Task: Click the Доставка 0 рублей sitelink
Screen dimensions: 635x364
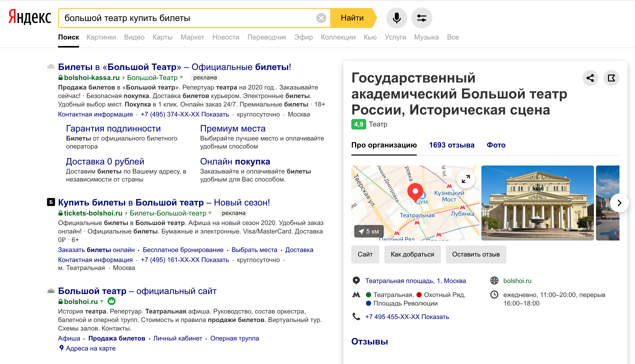Action: tap(105, 161)
